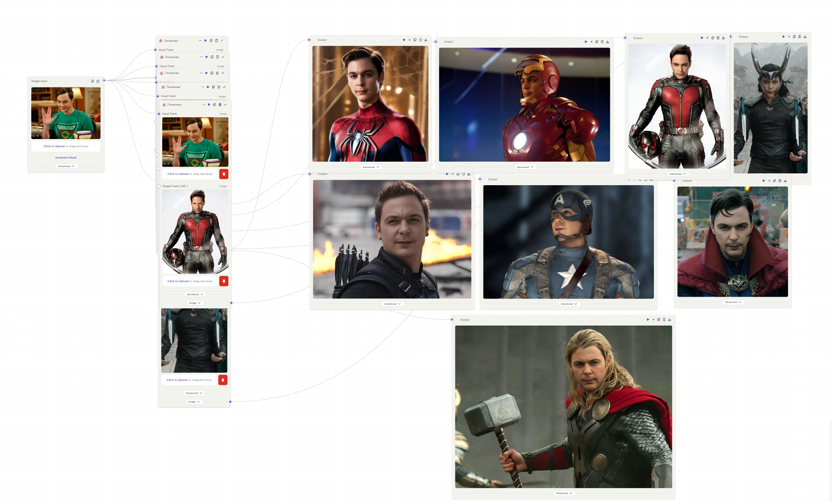Delete the Iron Man Output node
Image resolution: width=832 pixels, height=504 pixels.
tap(602, 42)
